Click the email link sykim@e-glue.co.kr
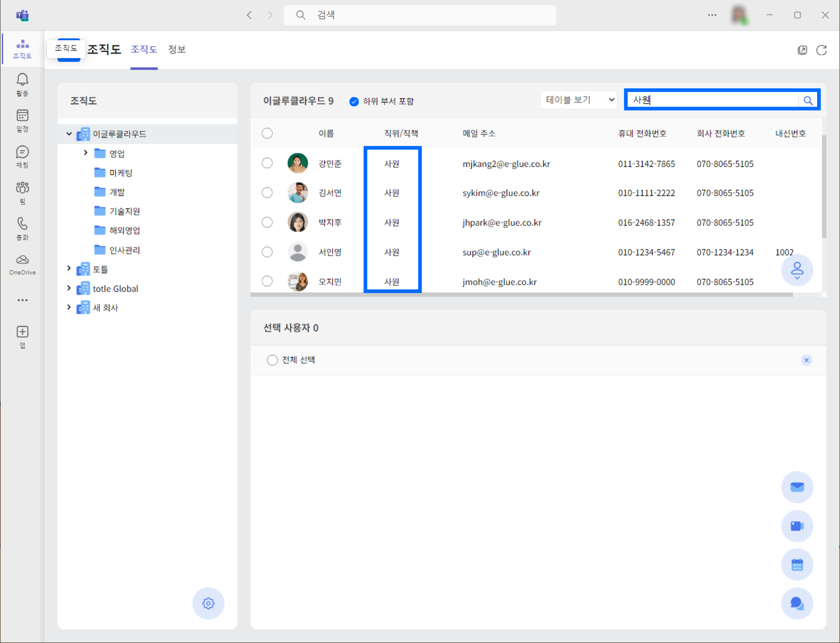The image size is (840, 643). [x=501, y=193]
